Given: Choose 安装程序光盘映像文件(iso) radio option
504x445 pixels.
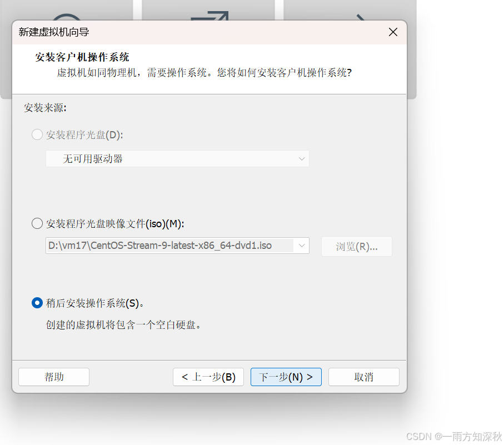Looking at the screenshot, I should click(37, 223).
